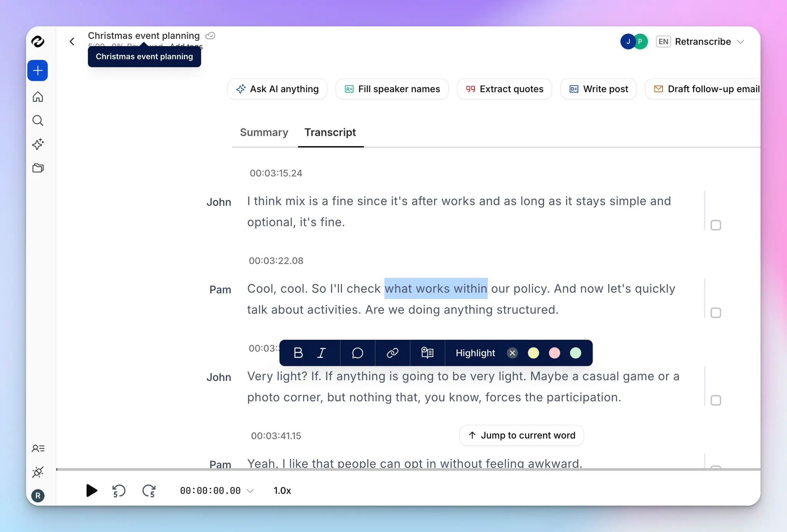Screen dimensions: 787x532
Task: Insert a link on the selected text
Action: coord(393,353)
